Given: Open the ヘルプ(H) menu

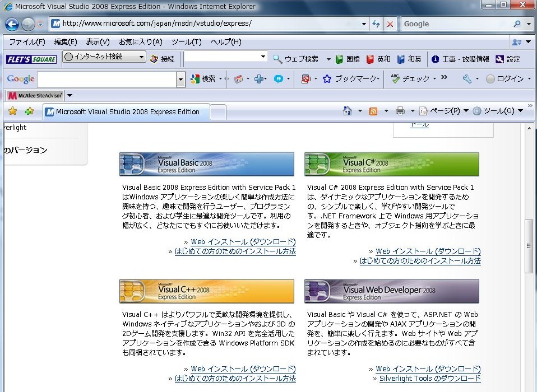Looking at the screenshot, I should [x=226, y=42].
